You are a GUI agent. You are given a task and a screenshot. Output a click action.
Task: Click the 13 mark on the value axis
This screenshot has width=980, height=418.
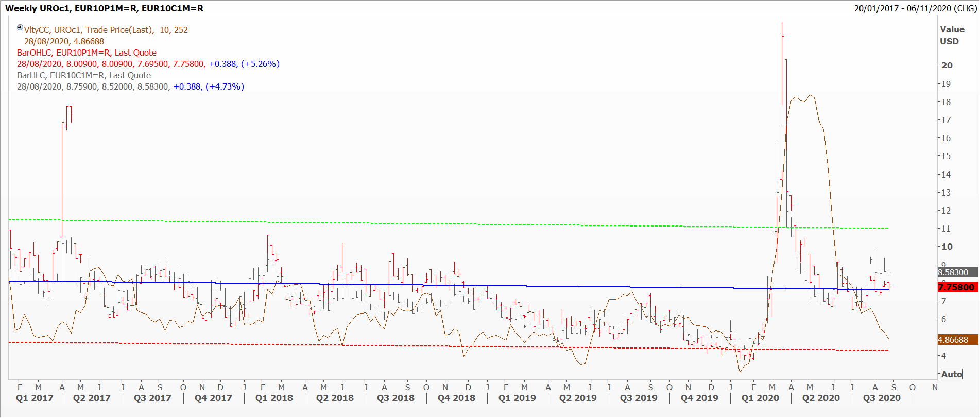946,193
